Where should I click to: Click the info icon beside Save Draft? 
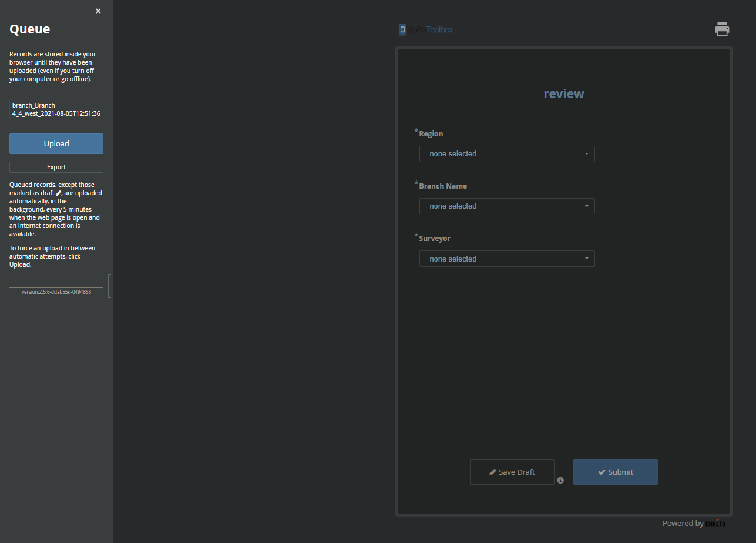coord(560,480)
